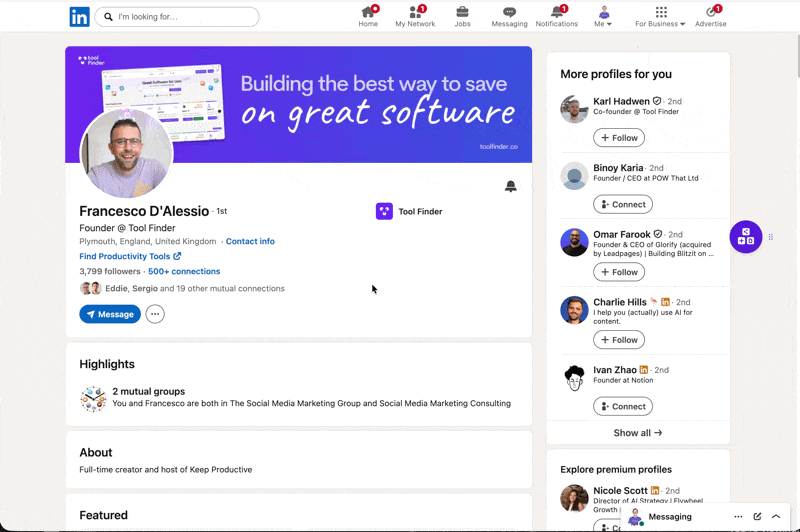
Task: View Francesco D'Alessio's profile photo
Action: click(x=127, y=153)
